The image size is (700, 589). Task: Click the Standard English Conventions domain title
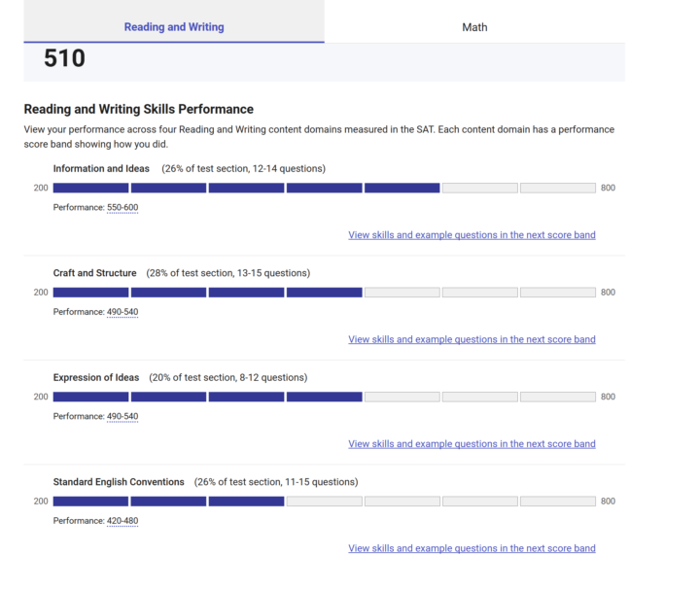point(119,482)
